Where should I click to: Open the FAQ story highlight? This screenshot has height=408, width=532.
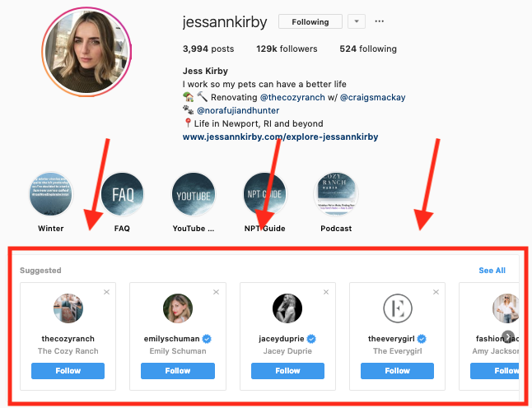tap(123, 194)
